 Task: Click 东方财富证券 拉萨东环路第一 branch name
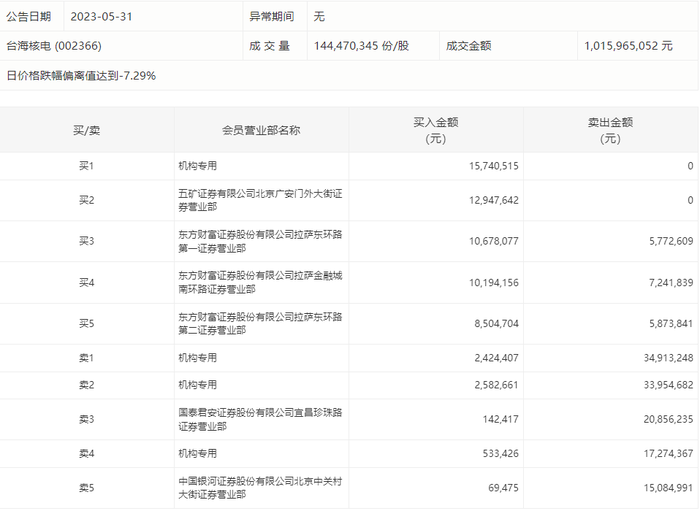tap(260, 241)
